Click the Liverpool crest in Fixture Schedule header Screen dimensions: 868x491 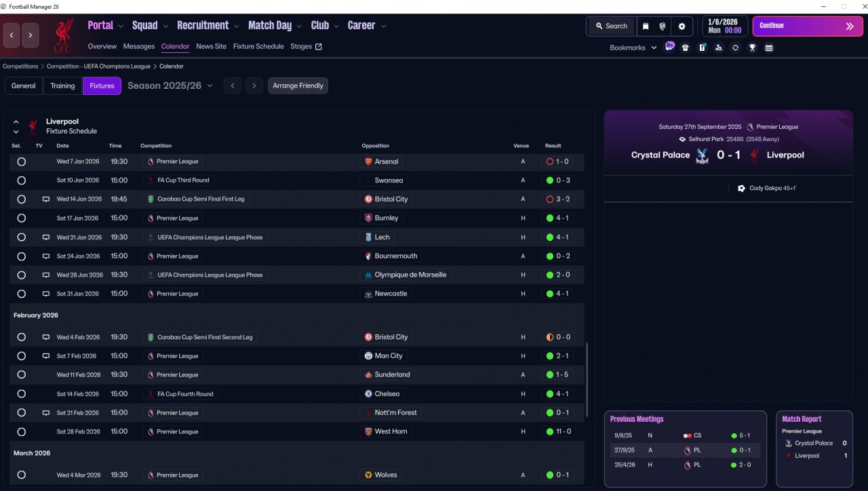(x=33, y=126)
